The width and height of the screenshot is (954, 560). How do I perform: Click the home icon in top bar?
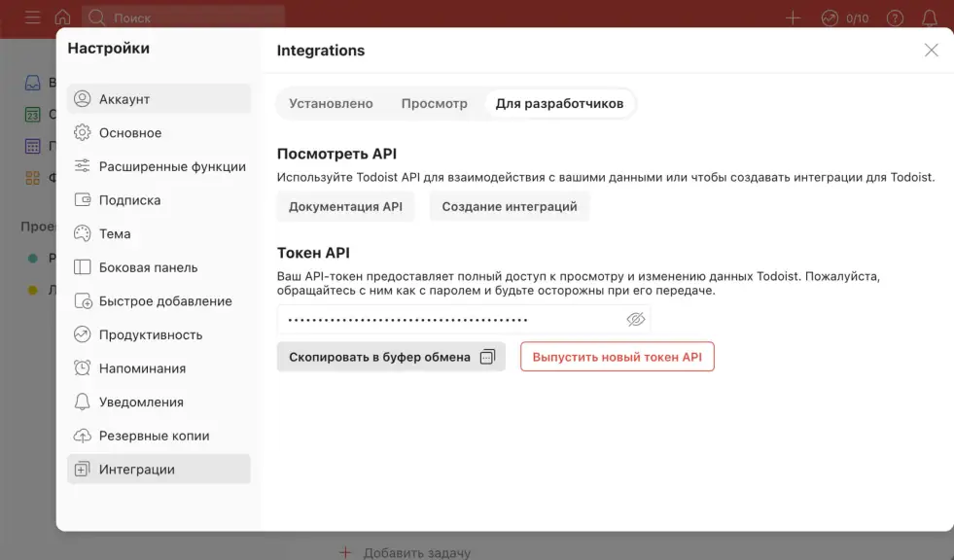(62, 17)
